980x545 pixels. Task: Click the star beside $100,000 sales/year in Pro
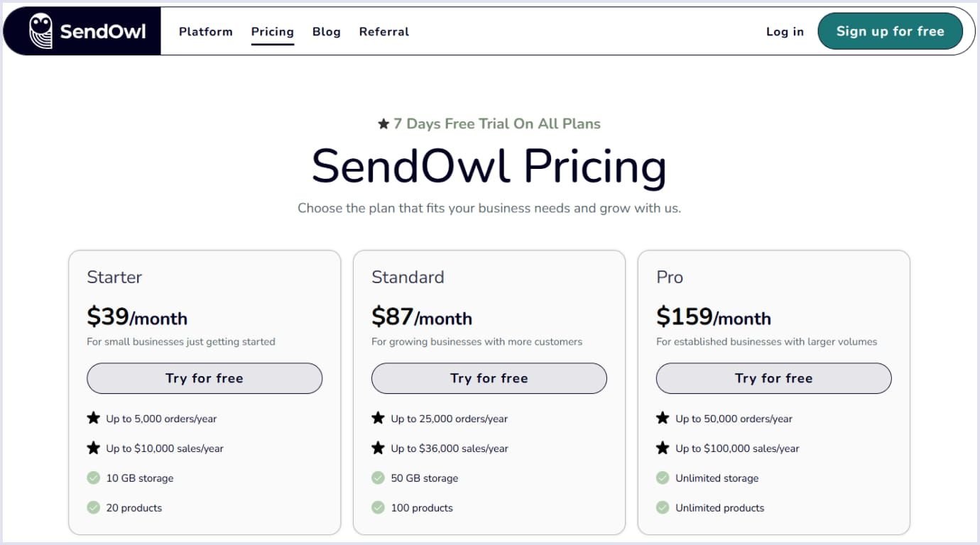pyautogui.click(x=663, y=448)
